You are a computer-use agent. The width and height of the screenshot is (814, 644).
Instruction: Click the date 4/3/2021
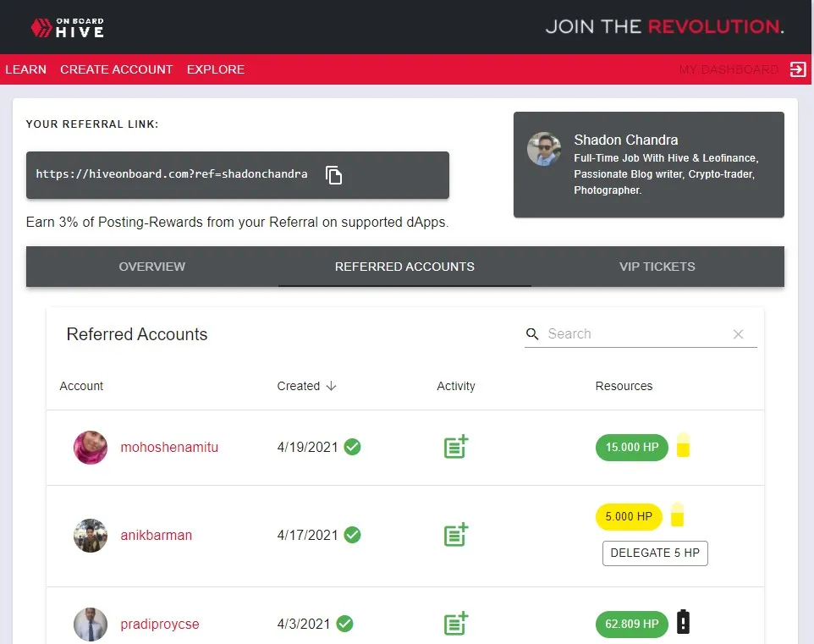pos(304,624)
